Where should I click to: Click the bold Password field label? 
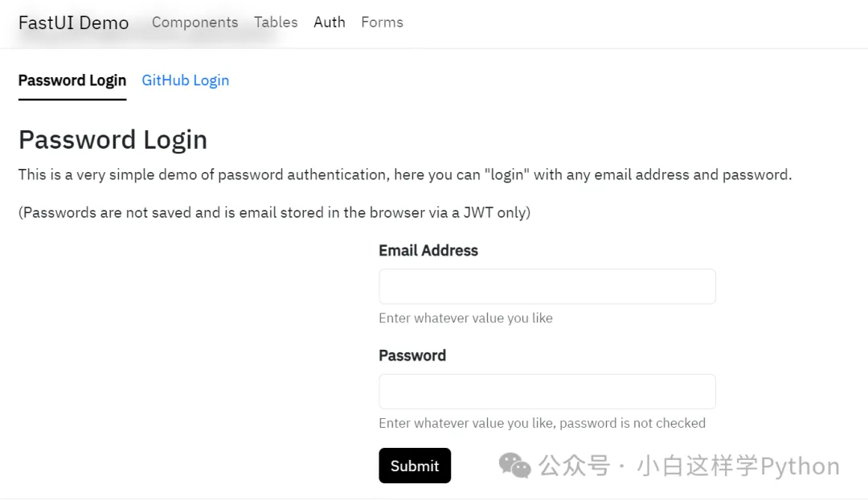[412, 355]
